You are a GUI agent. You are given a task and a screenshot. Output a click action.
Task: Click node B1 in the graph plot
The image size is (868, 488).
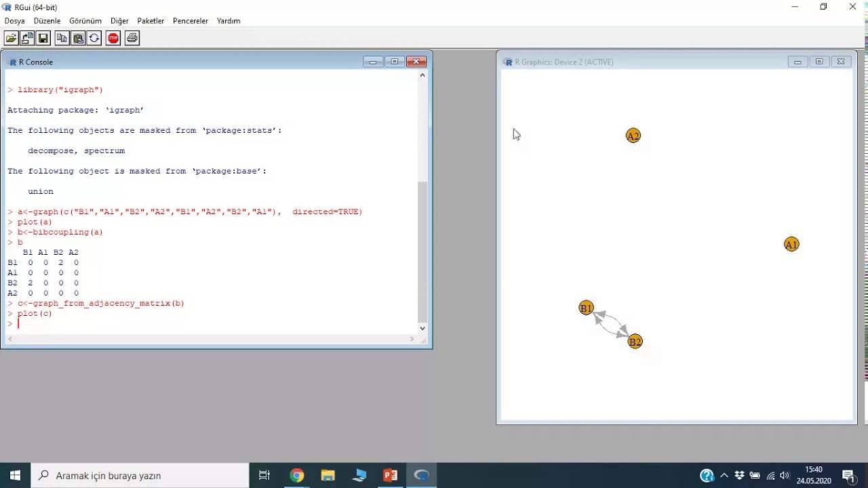(x=587, y=308)
